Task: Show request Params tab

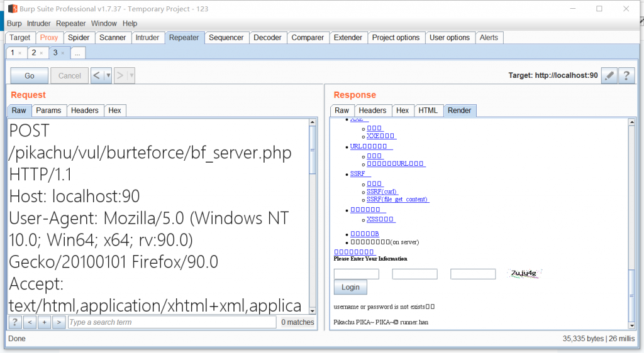Action: 48,111
